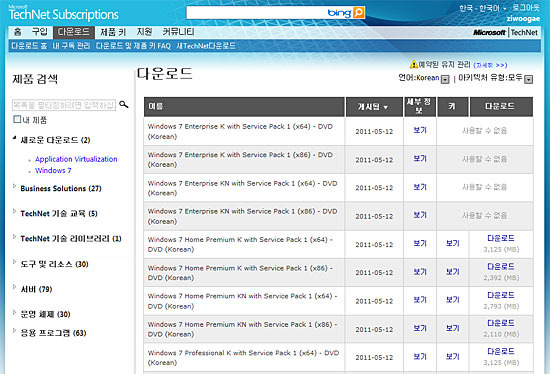Download Home Premium KN (x86) 2,110 MB

501,323
